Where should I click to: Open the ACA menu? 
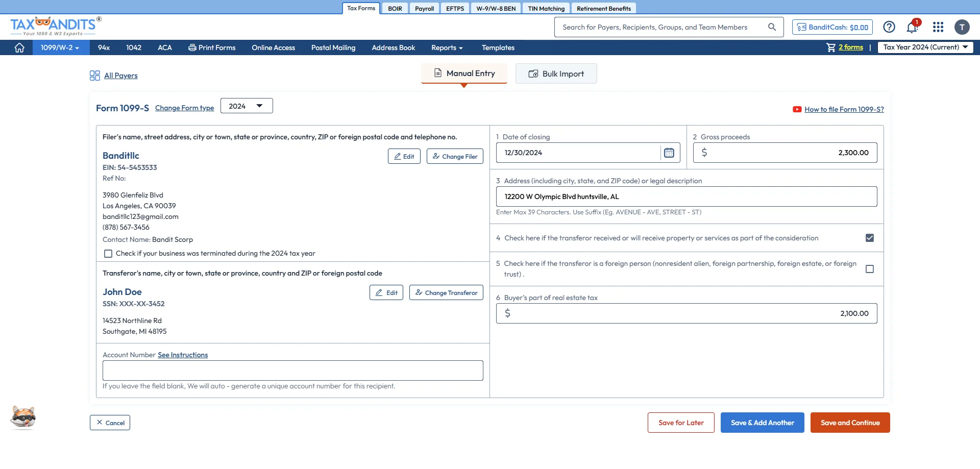pyautogui.click(x=165, y=47)
